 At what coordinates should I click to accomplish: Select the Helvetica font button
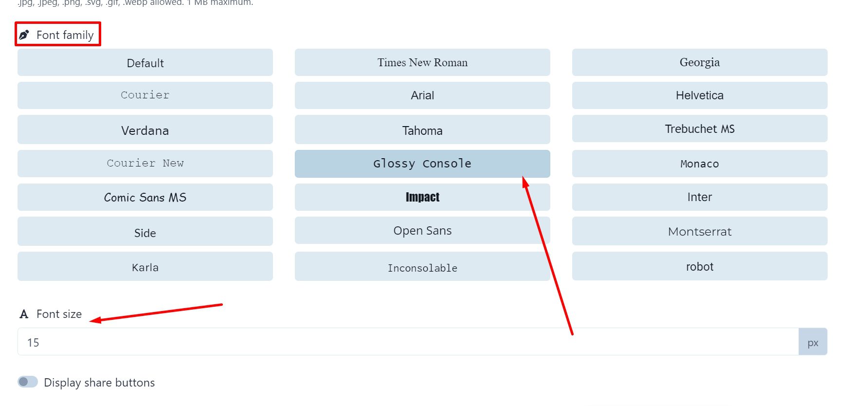click(700, 95)
